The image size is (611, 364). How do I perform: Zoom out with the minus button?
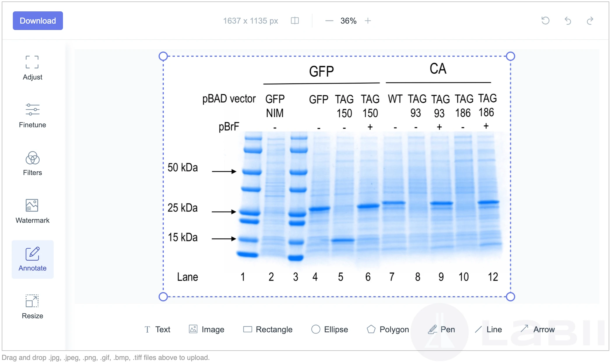pyautogui.click(x=329, y=21)
